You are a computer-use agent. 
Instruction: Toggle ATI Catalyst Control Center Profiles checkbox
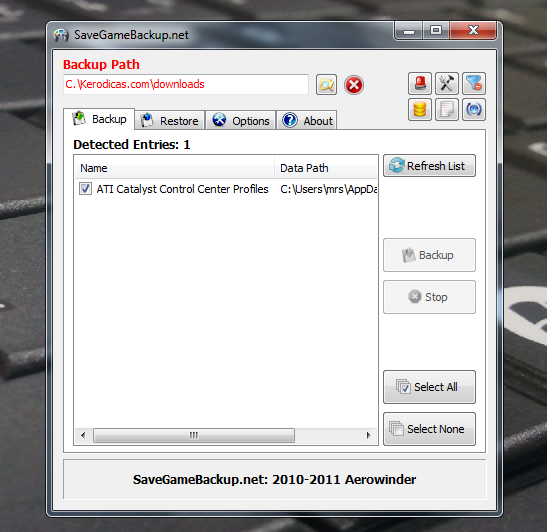pyautogui.click(x=85, y=189)
